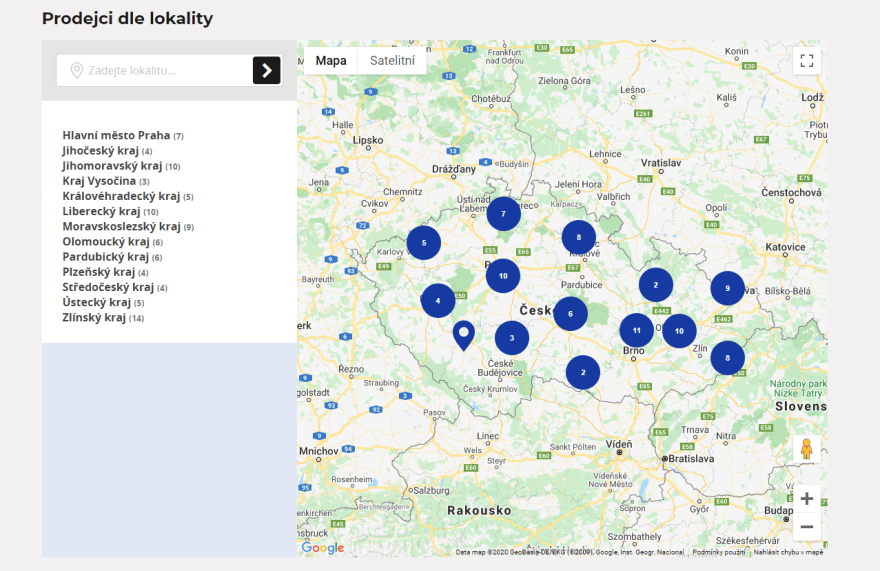Click Katovice label on map

(785, 247)
